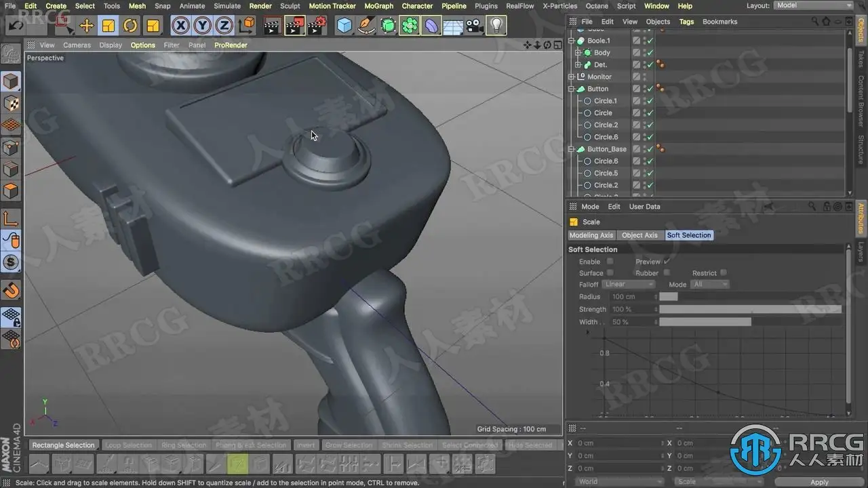Click the Apply button in coordinates

click(x=820, y=482)
